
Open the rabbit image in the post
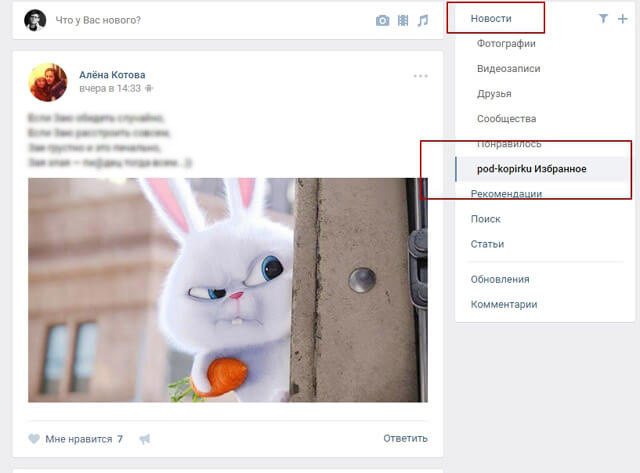pyautogui.click(x=228, y=290)
